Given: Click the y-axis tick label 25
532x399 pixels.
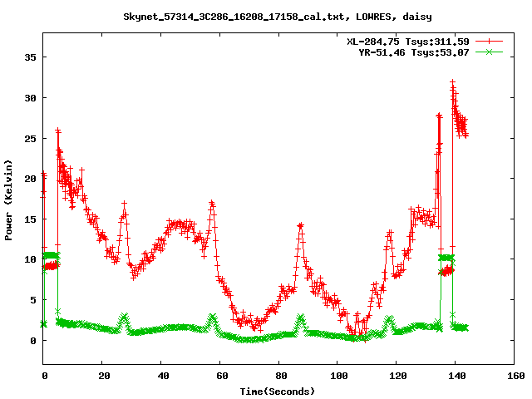Looking at the screenshot, I should 30,139.
